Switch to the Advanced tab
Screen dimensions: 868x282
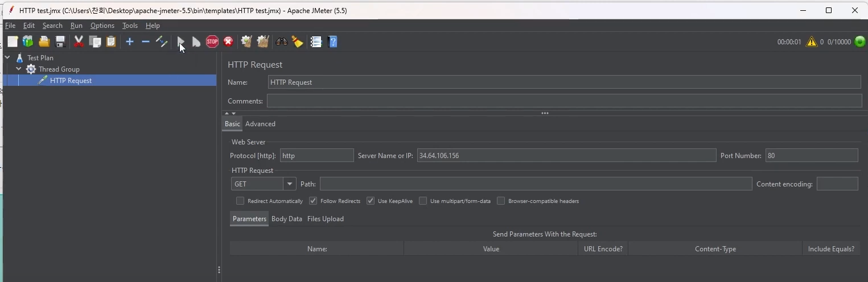click(260, 124)
